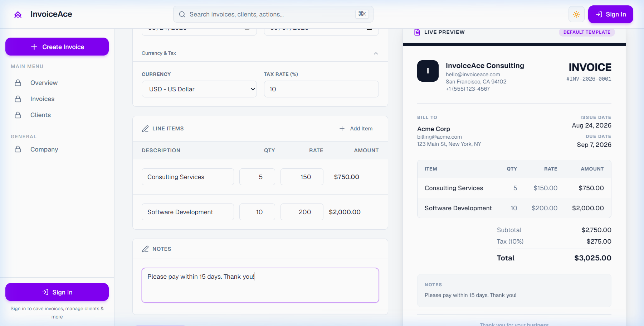
Task: Click the quantity field showing 5
Action: click(x=257, y=177)
